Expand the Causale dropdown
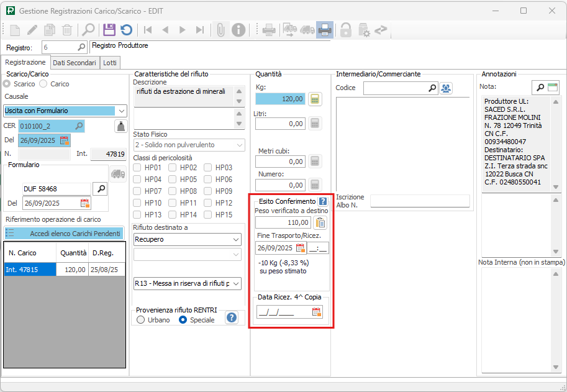 [122, 111]
